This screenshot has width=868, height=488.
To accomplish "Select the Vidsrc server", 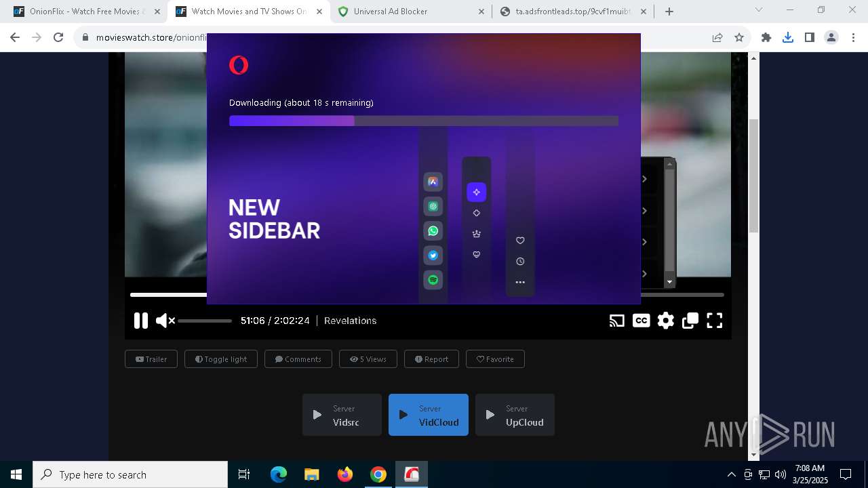I will [342, 415].
